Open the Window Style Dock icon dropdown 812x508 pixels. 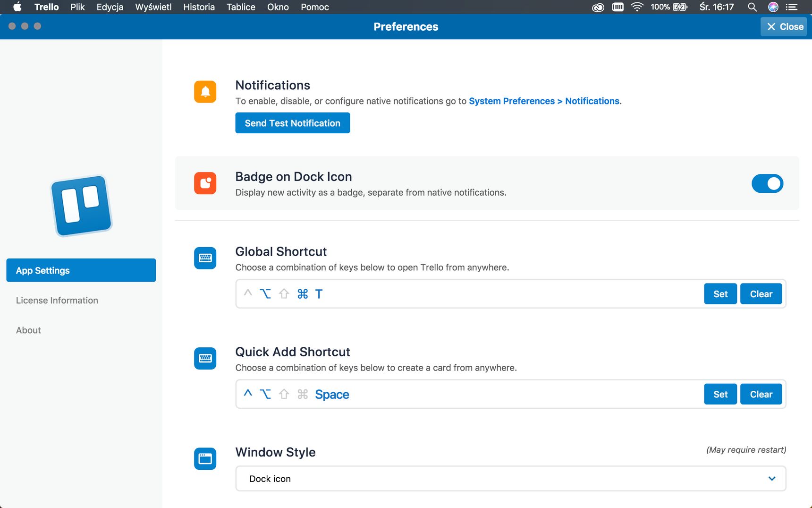(x=510, y=478)
